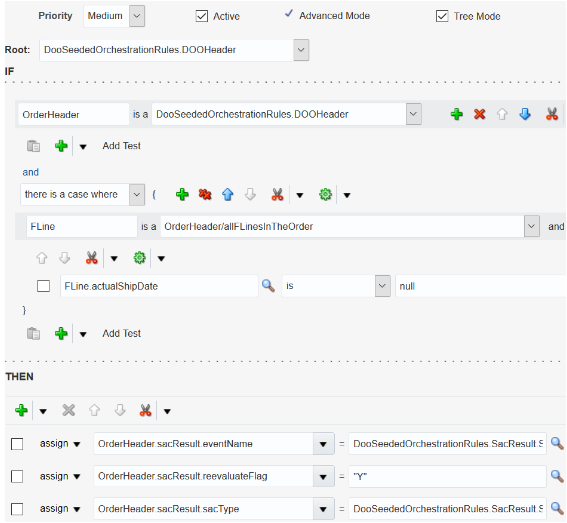The height and width of the screenshot is (523, 567).
Task: Click green plus beside lower Add Test
Action: 61,333
